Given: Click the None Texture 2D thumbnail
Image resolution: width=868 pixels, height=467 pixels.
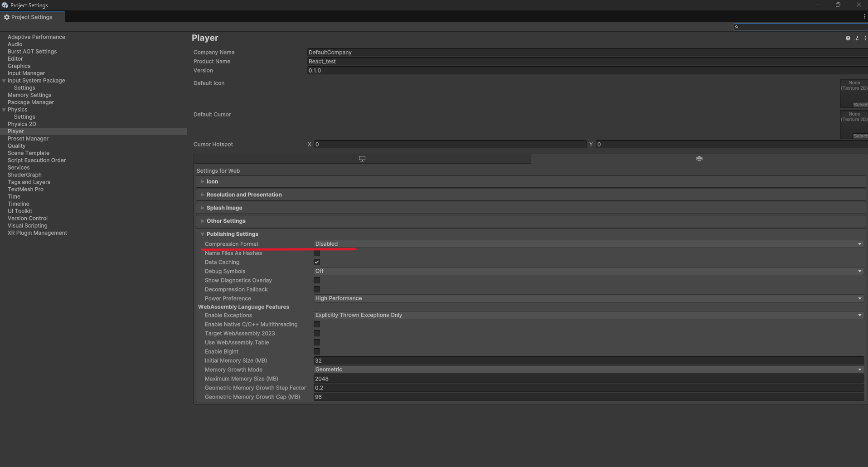Looking at the screenshot, I should pos(853,88).
